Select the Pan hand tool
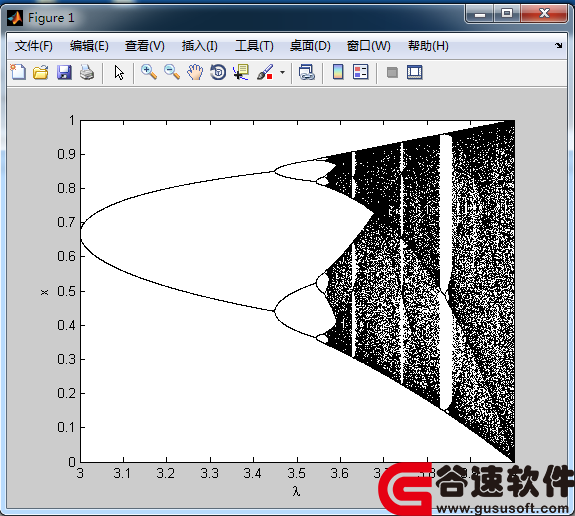Image resolution: width=575 pixels, height=516 pixels. pyautogui.click(x=195, y=72)
